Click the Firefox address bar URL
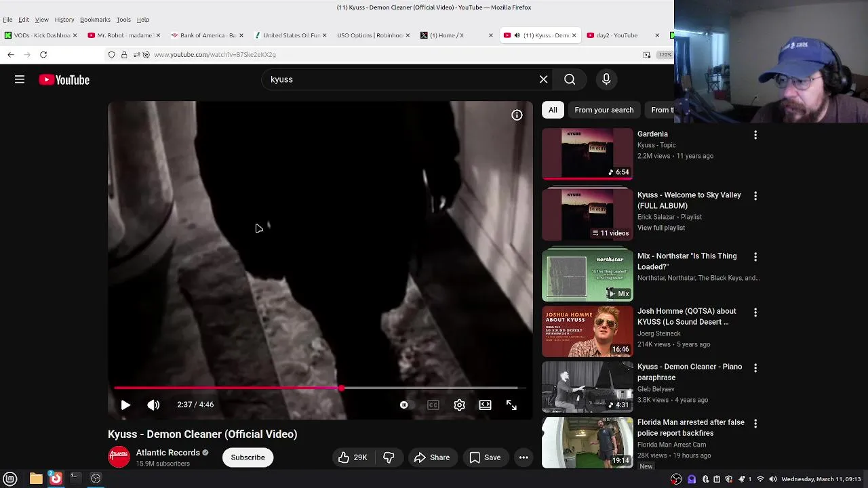Screen dimensions: 868x488 pos(215,54)
